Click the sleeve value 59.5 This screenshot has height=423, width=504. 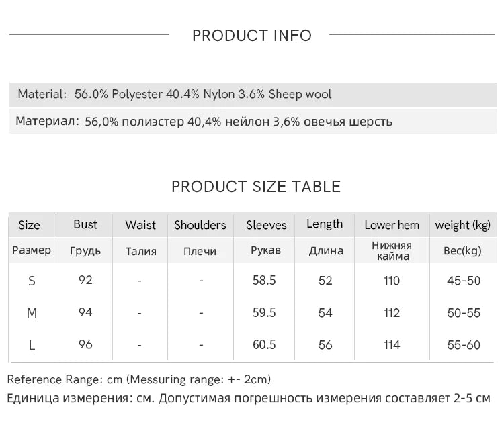tap(264, 312)
